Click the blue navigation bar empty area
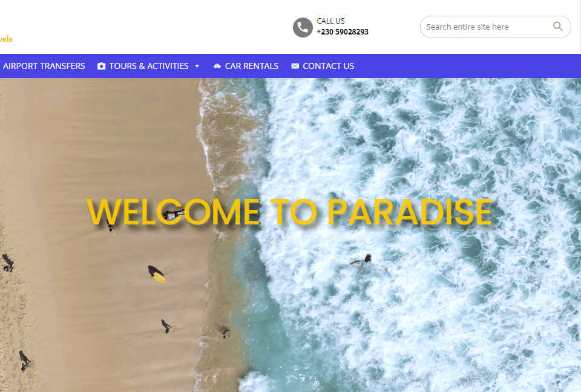The height and width of the screenshot is (392, 581). (467, 66)
